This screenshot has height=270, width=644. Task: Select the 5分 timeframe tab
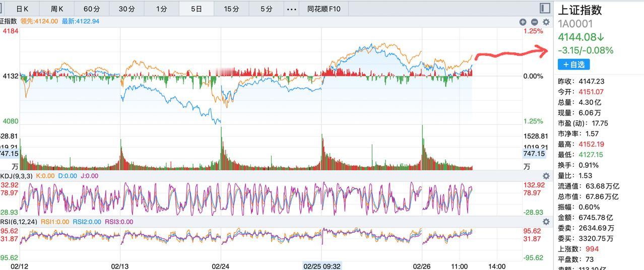click(267, 9)
